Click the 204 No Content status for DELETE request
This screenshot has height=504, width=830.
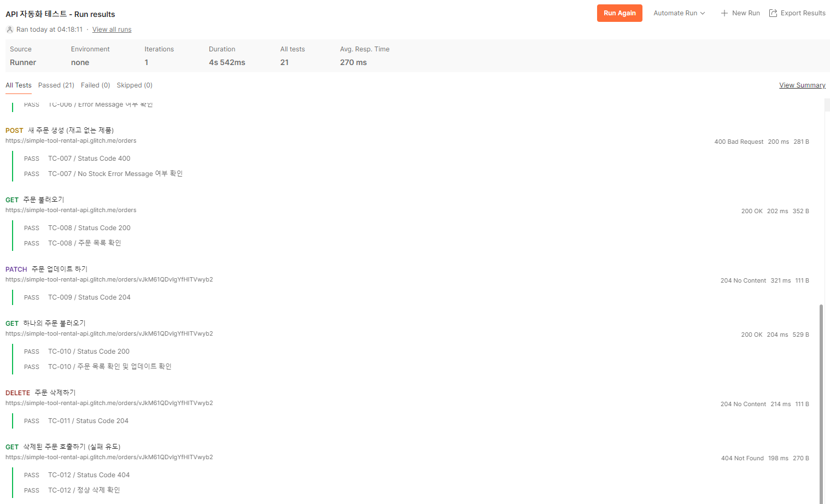coord(743,404)
